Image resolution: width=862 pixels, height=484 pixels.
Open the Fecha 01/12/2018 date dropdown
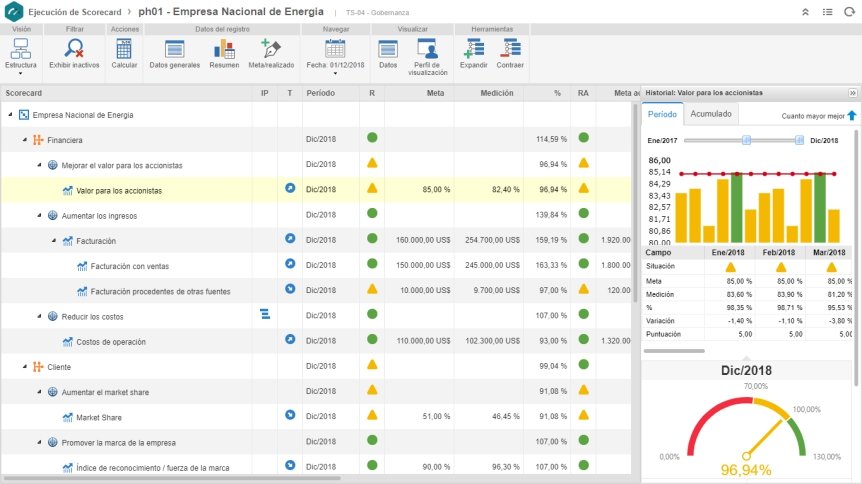pos(335,57)
